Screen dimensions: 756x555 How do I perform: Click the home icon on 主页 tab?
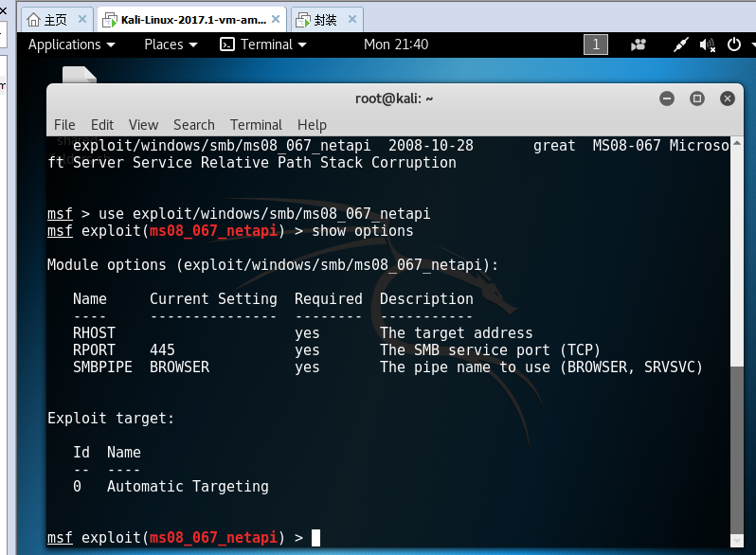[x=33, y=20]
